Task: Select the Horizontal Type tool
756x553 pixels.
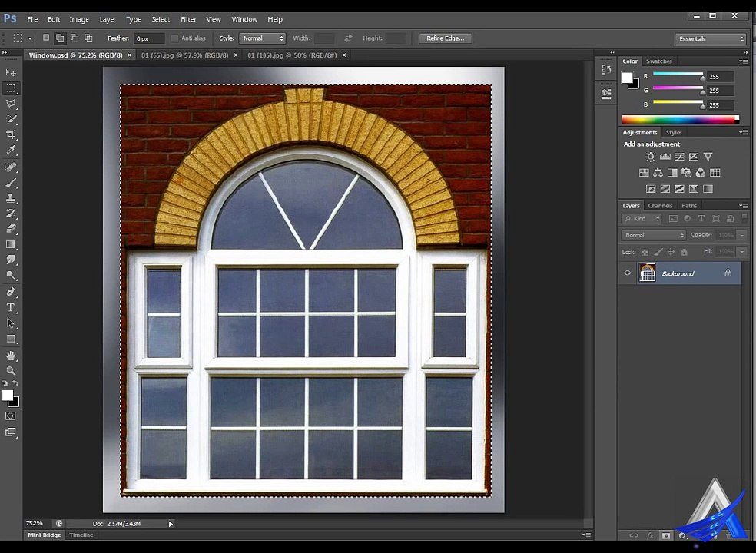Action: (11, 307)
